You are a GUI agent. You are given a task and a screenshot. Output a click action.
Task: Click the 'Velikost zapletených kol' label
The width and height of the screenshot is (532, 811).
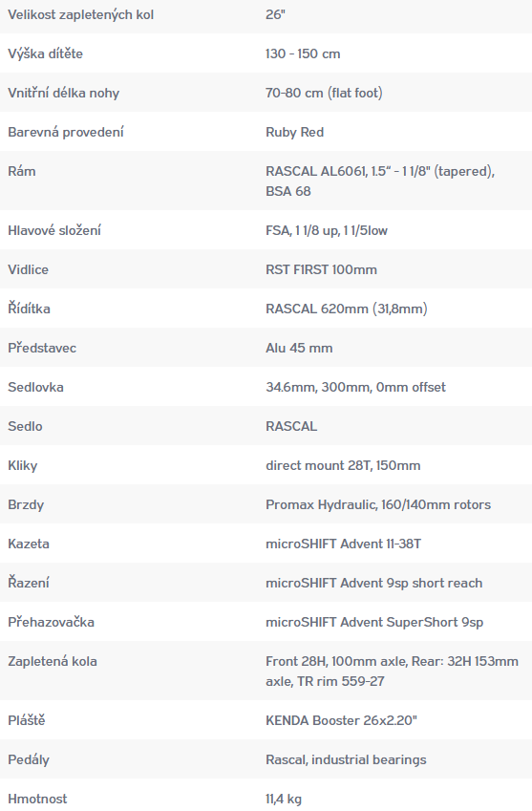click(80, 14)
